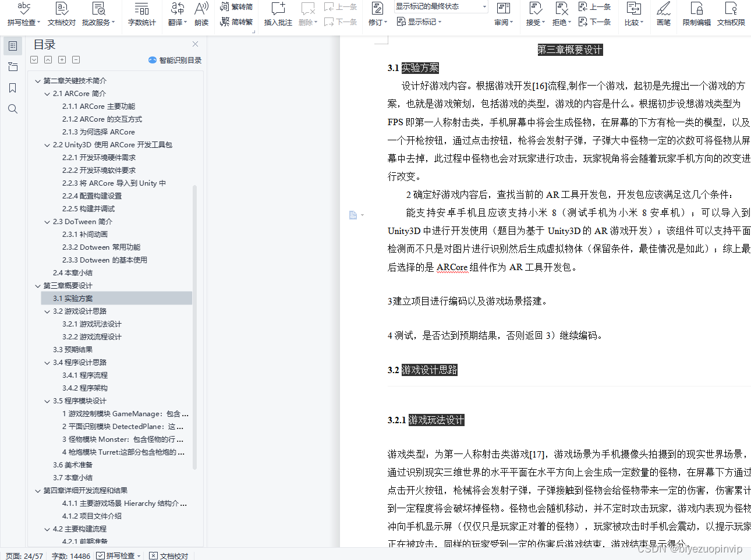Open the 翻译 dropdown arrow
Viewport: 751px width, 560px height.
coord(185,22)
